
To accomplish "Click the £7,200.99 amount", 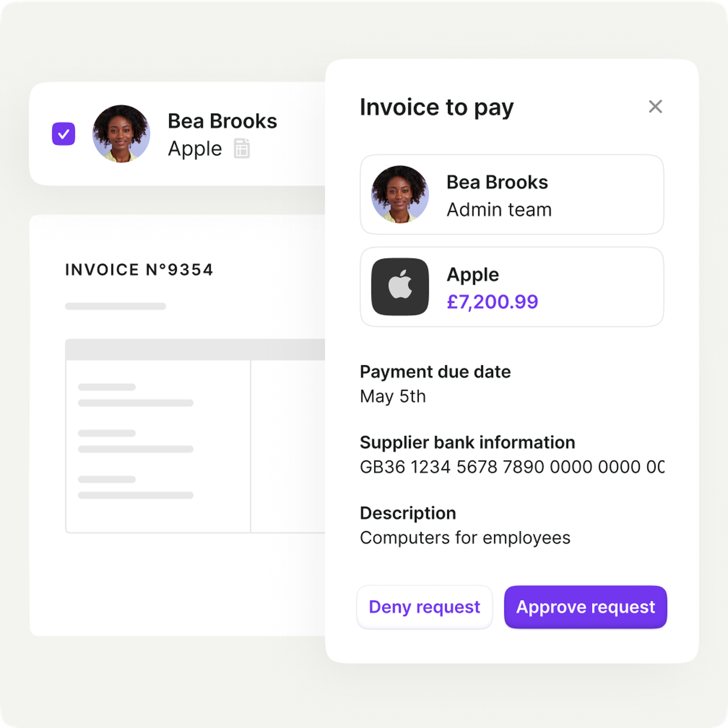I will pos(493,302).
